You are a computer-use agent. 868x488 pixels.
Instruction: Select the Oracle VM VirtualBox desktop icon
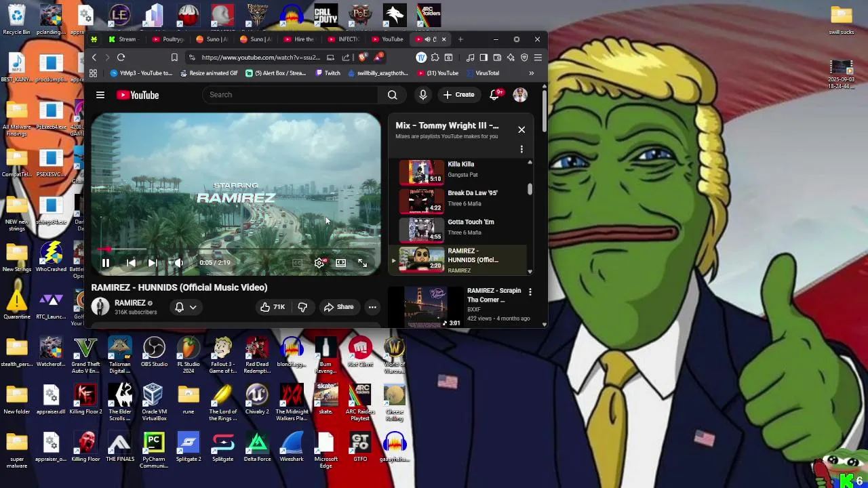click(154, 402)
